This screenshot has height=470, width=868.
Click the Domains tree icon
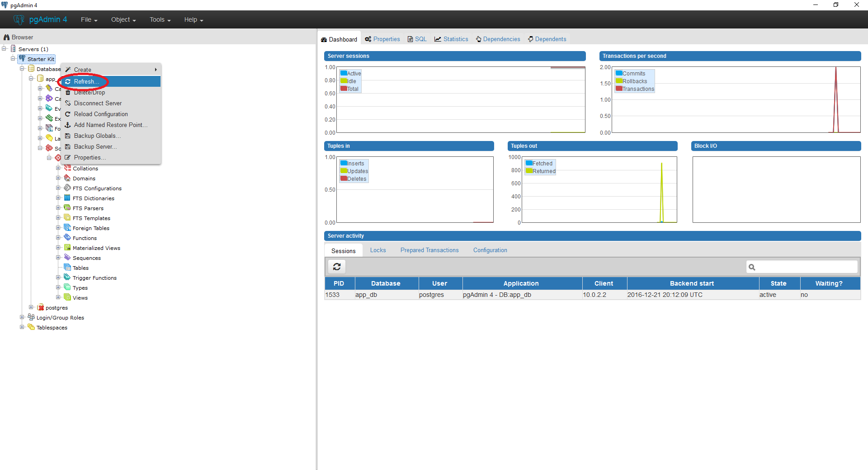67,178
